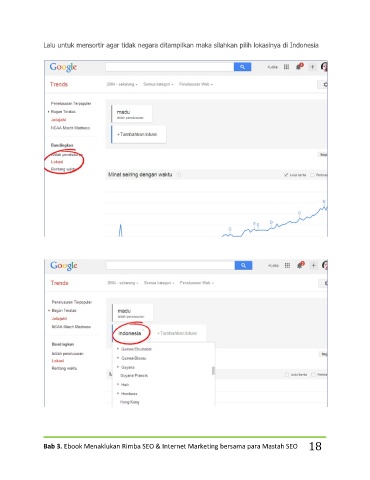Open the notifications bell in the upper screenshot
This screenshot has width=370, height=480.
[x=299, y=66]
